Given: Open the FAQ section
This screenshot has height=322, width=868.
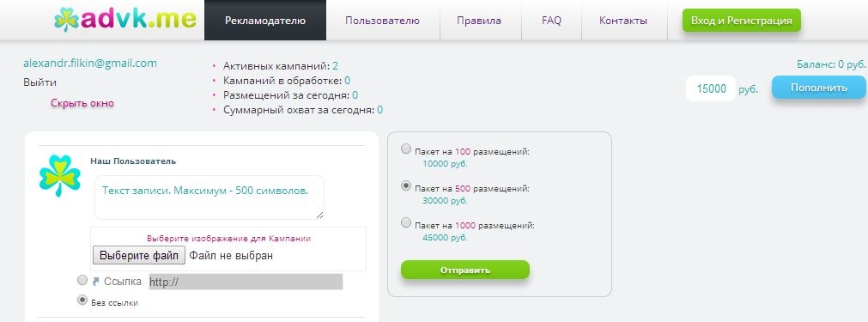Looking at the screenshot, I should (x=551, y=21).
